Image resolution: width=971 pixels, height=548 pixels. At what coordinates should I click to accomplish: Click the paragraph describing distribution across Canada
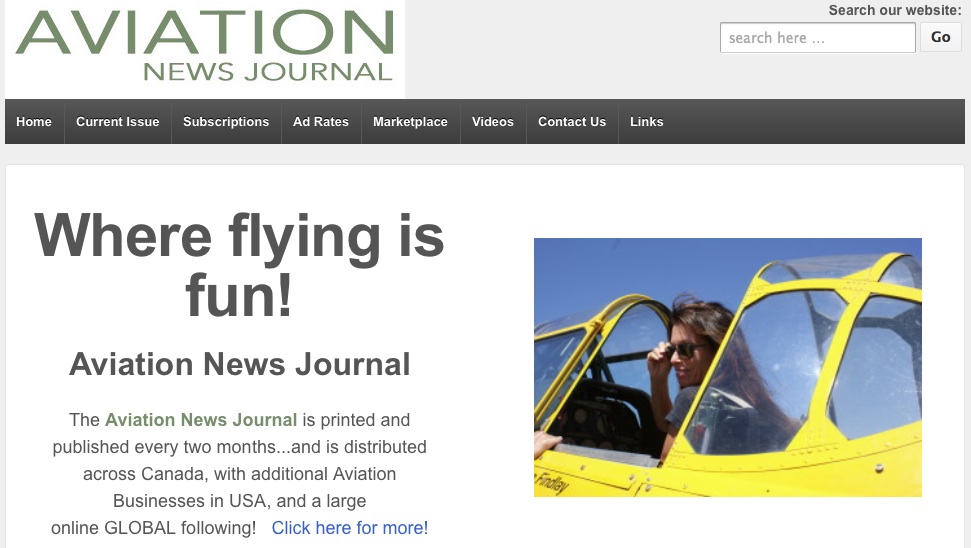tap(240, 474)
